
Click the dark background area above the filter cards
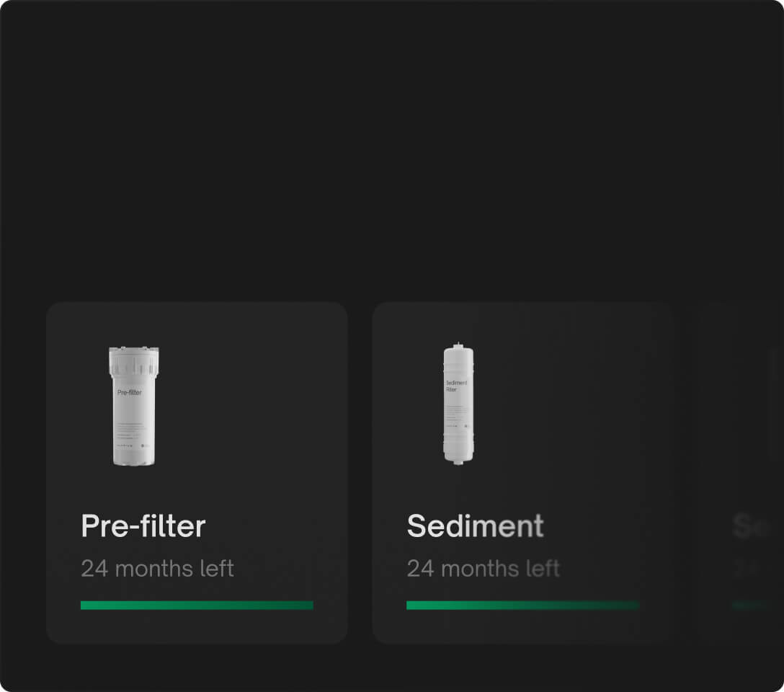click(x=392, y=144)
